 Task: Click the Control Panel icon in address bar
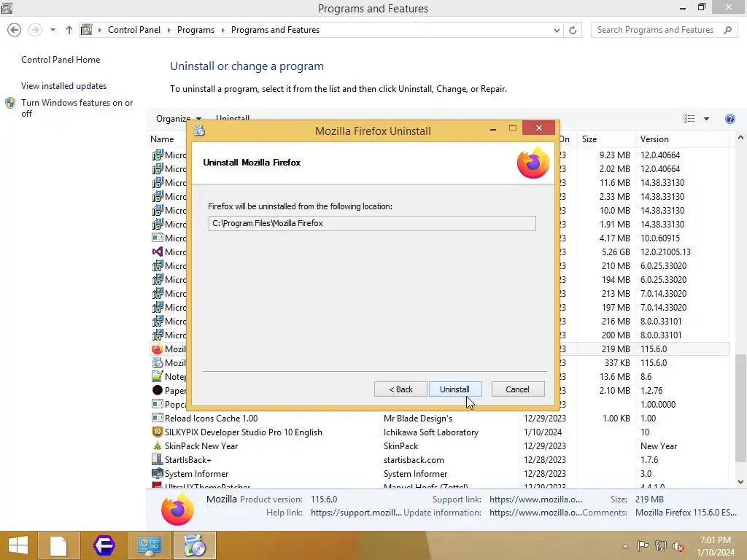(86, 30)
